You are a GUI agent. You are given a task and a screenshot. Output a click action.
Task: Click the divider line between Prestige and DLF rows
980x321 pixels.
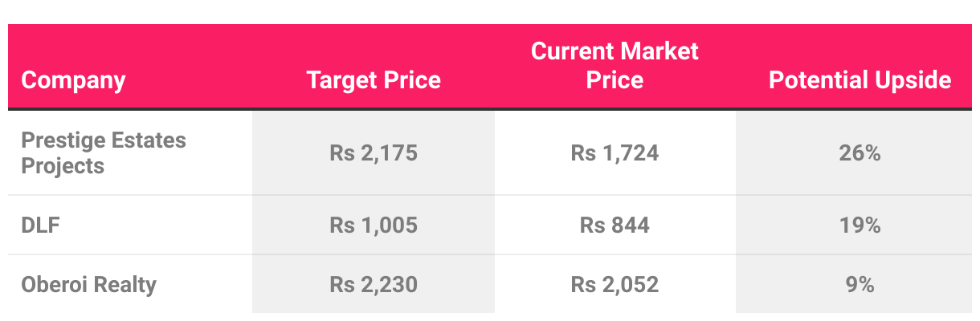coord(129,195)
